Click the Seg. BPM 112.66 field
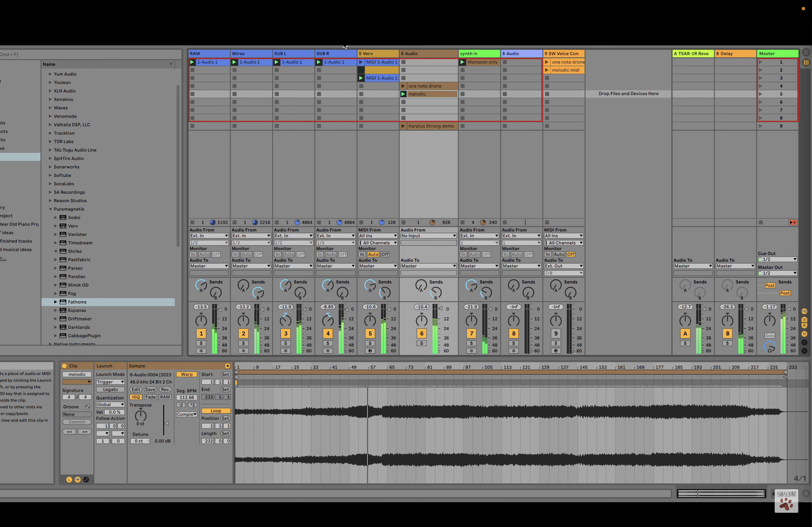Viewport: 812px width, 527px height. click(187, 397)
